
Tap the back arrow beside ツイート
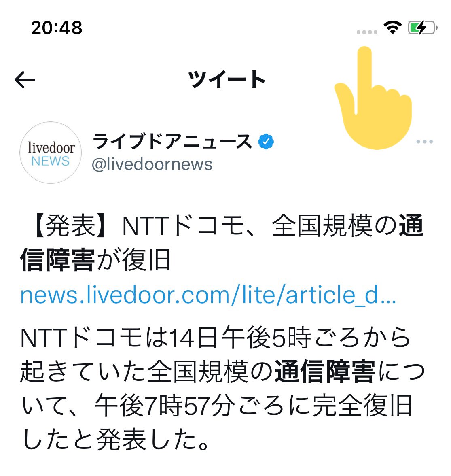[25, 80]
